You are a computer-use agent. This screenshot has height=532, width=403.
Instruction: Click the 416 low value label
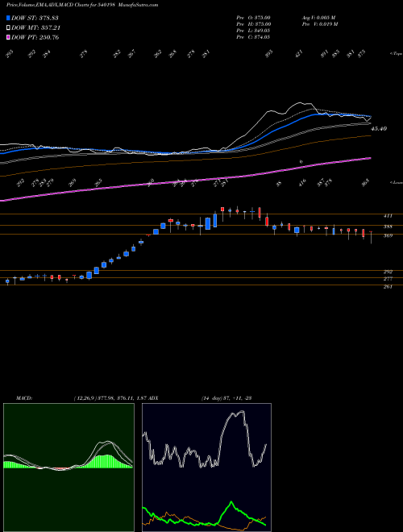(x=302, y=182)
